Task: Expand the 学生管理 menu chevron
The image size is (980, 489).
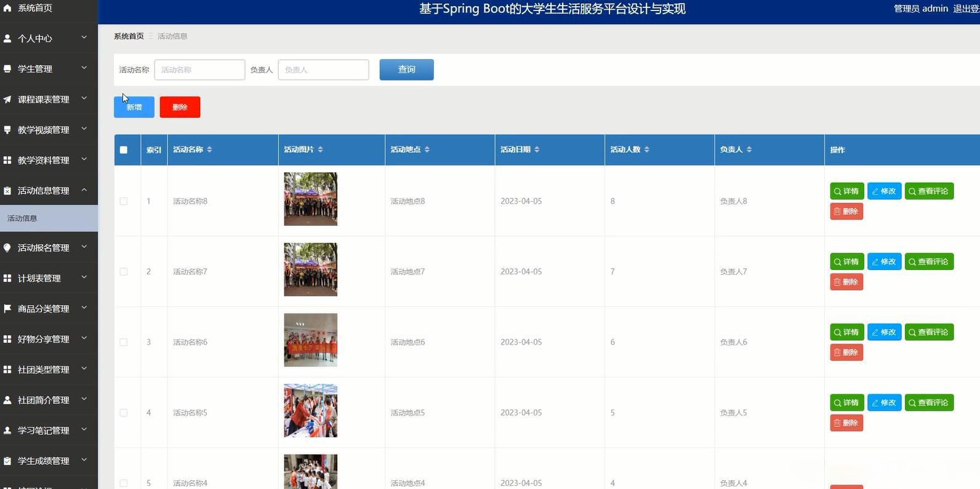Action: (84, 68)
